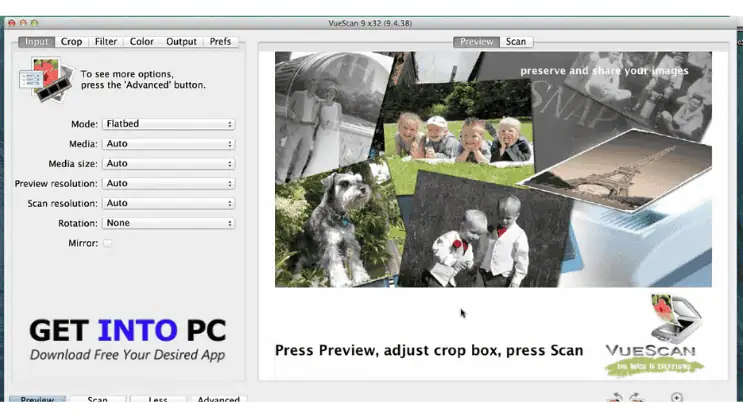743x418 pixels.
Task: Click the rotate right icon at bottom
Action: pyautogui.click(x=637, y=398)
